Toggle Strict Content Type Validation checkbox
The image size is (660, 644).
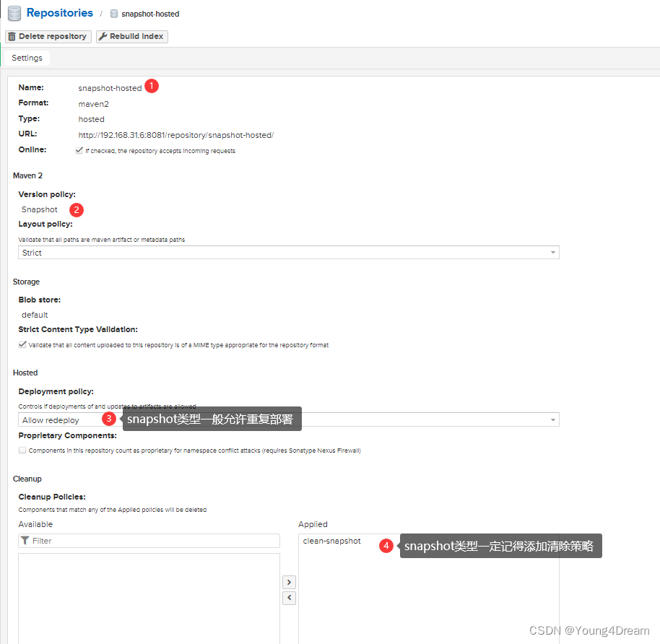(x=22, y=344)
